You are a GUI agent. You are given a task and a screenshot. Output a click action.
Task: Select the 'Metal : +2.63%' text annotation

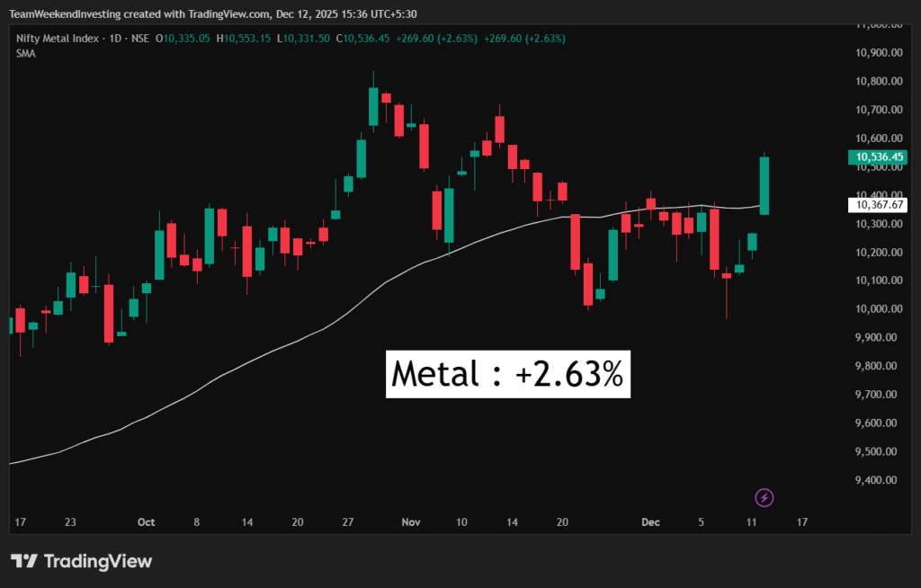point(508,374)
